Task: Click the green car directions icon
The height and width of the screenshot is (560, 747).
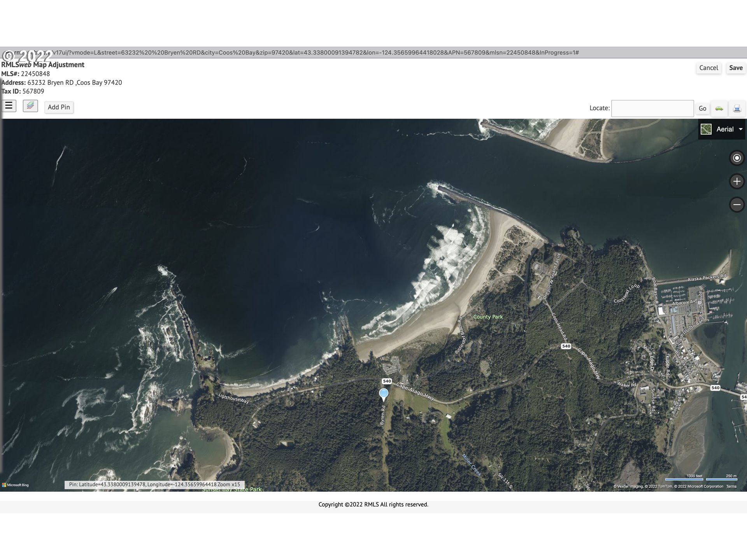Action: pos(719,108)
